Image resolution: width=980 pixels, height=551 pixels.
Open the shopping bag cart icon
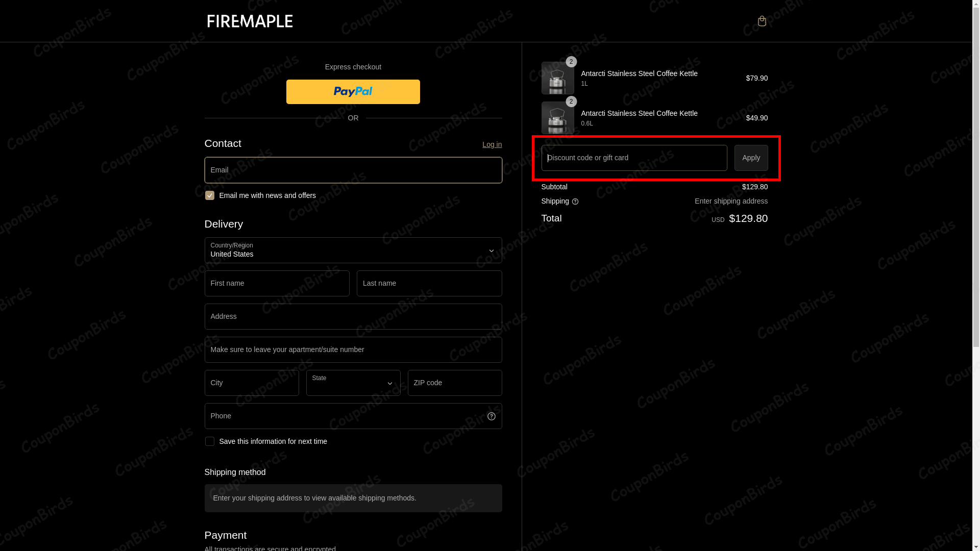click(x=762, y=21)
